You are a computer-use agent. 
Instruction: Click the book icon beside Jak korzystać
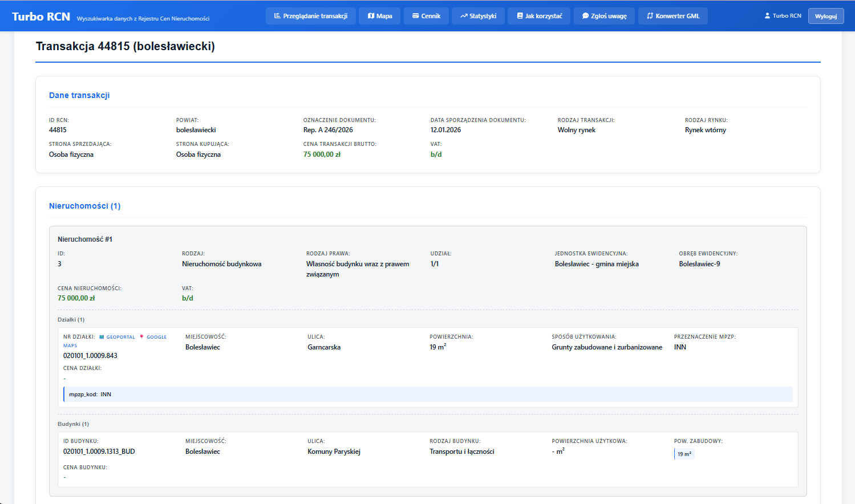point(520,16)
